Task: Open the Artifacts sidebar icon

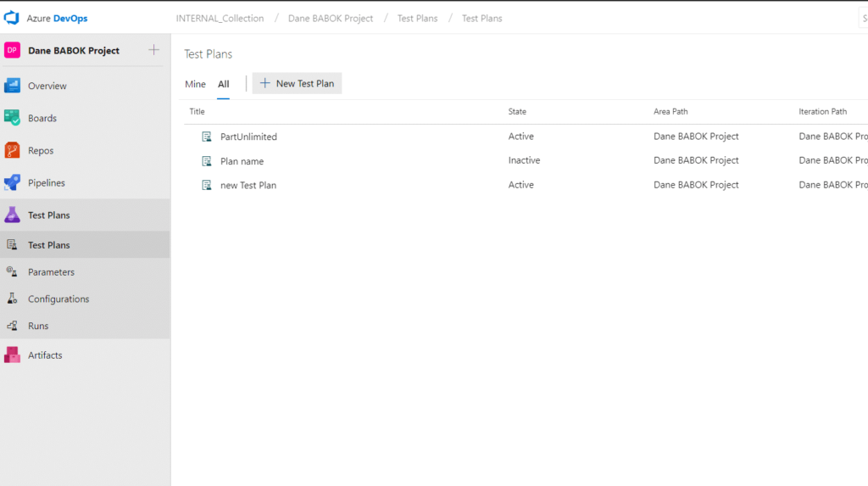Action: [12, 355]
